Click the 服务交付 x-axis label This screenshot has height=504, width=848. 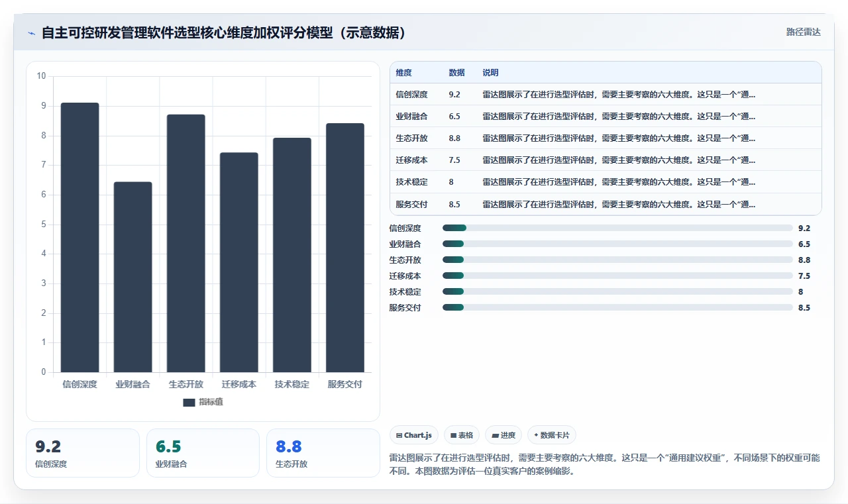click(345, 384)
